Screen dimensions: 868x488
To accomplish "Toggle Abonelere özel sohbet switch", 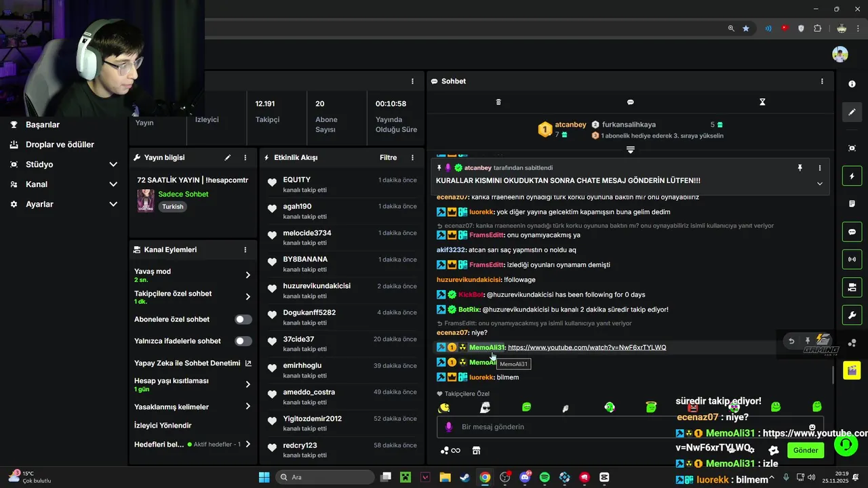I will pyautogui.click(x=243, y=319).
